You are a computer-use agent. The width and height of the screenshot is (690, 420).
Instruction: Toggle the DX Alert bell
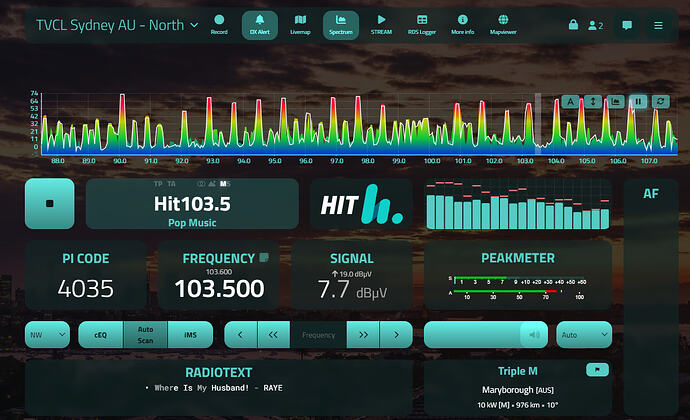[260, 25]
